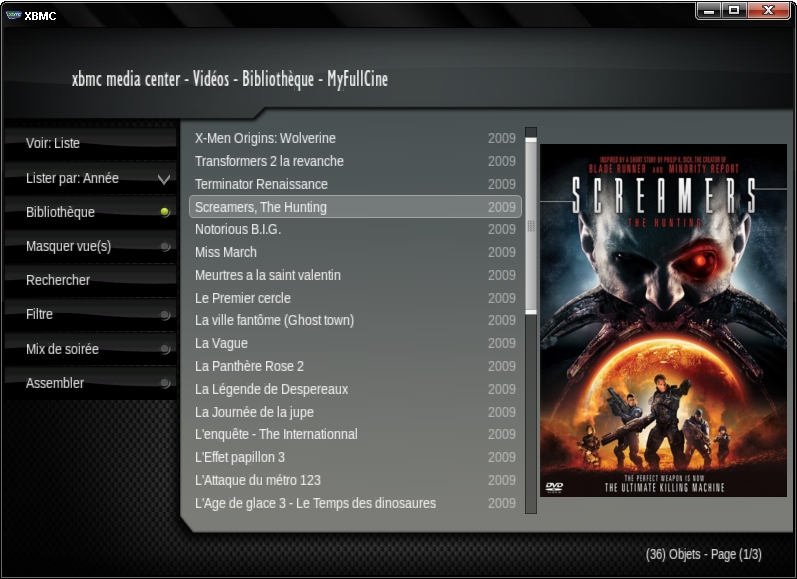Click the Screamers DVD cover thumbnail
The height and width of the screenshot is (579, 797).
663,320
